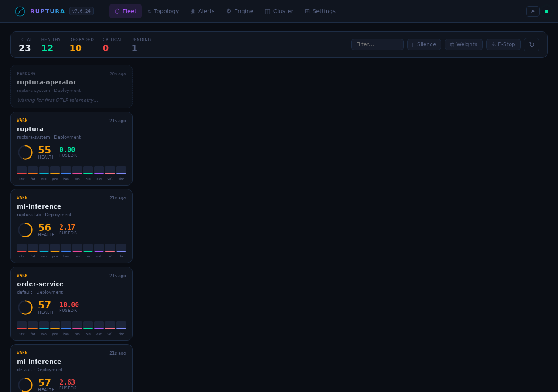This screenshot has width=558, height=392.
Task: Click the 'str' signal bar on order-service
Action: pos(22,325)
